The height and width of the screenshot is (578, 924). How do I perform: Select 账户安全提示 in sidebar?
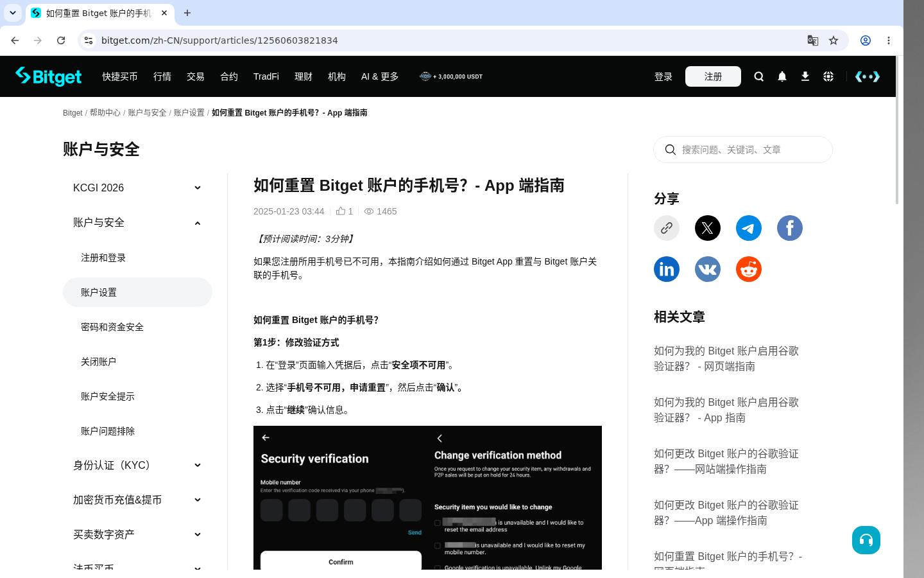[137, 396]
